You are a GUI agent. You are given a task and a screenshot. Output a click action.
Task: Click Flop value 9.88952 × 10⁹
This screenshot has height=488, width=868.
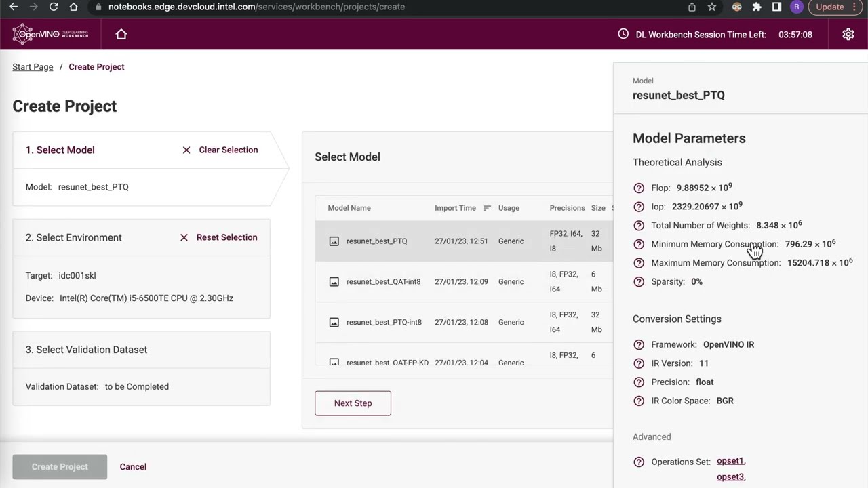[x=704, y=188]
